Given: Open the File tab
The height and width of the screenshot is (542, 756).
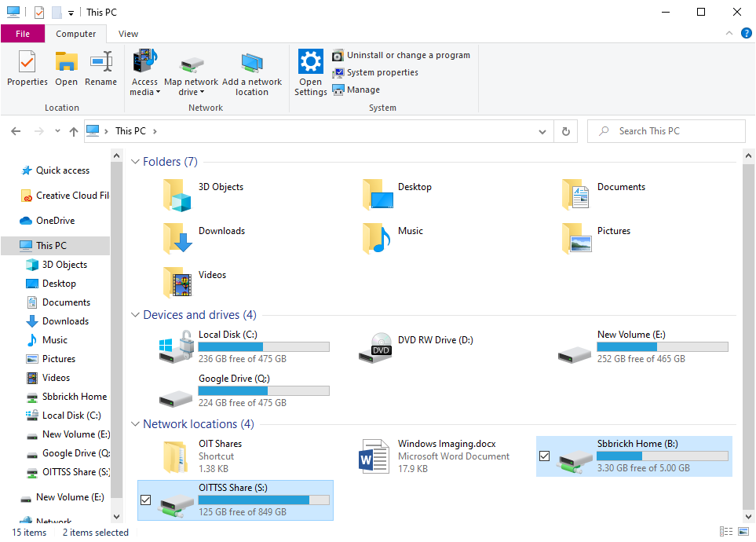Looking at the screenshot, I should tap(23, 34).
